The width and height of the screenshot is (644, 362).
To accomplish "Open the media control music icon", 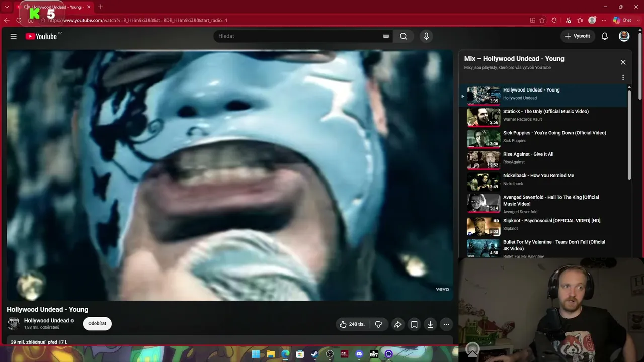I will tap(568, 20).
